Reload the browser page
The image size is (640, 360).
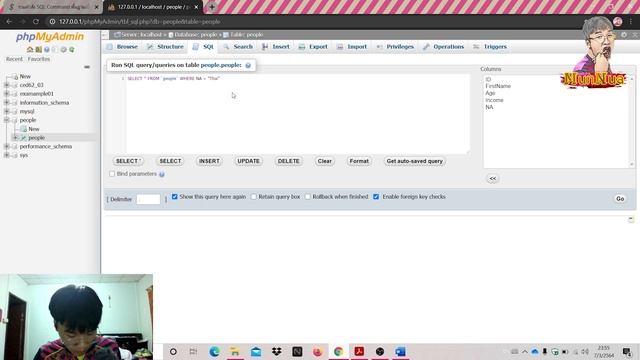click(x=36, y=22)
